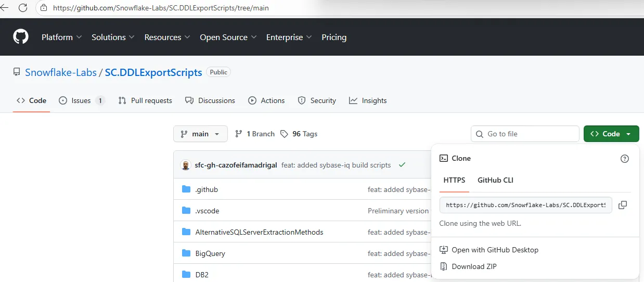Expand the Enterprise navigation menu
The height and width of the screenshot is (282, 644).
tap(289, 37)
